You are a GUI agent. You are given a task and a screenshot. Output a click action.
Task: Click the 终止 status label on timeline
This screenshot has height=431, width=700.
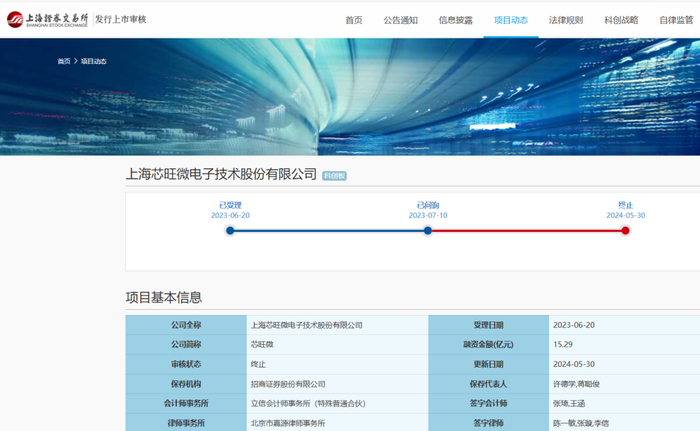click(x=625, y=205)
